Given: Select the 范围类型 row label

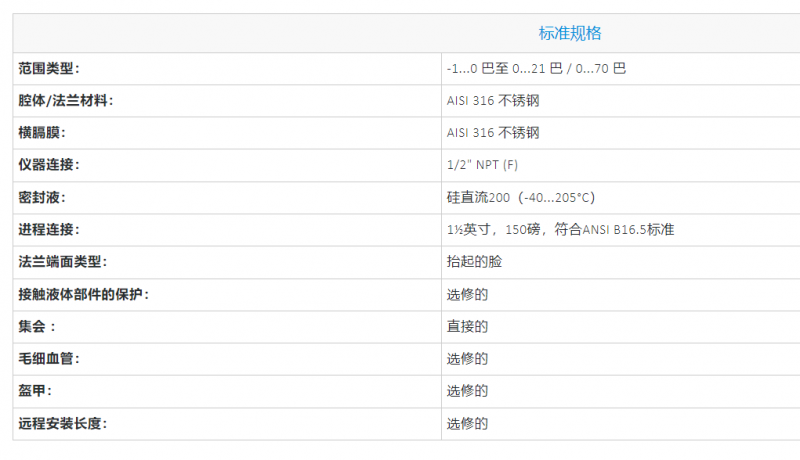Looking at the screenshot, I should [49, 68].
